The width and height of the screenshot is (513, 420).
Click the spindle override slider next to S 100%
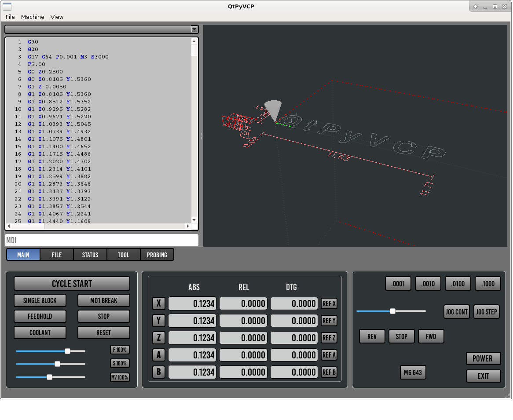(x=51, y=364)
